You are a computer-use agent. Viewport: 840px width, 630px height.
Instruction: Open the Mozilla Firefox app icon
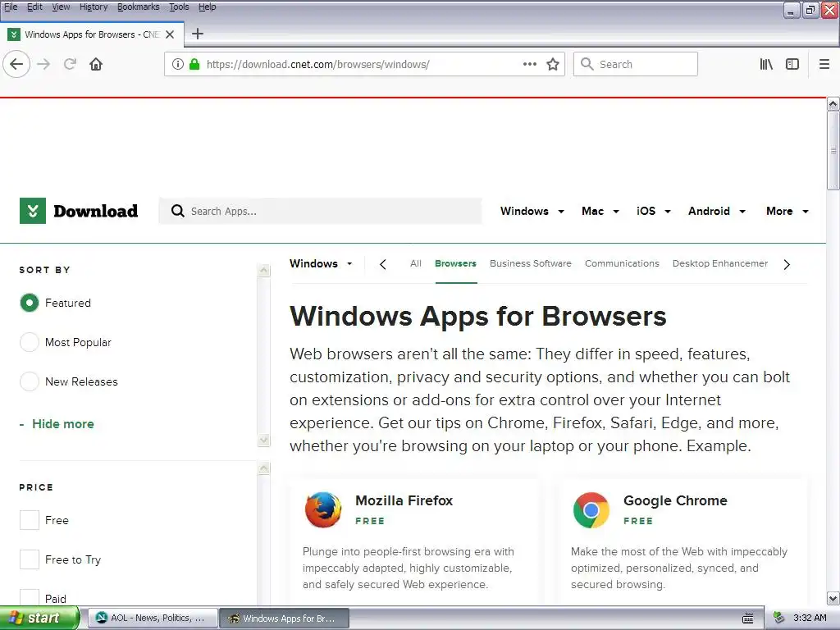323,509
